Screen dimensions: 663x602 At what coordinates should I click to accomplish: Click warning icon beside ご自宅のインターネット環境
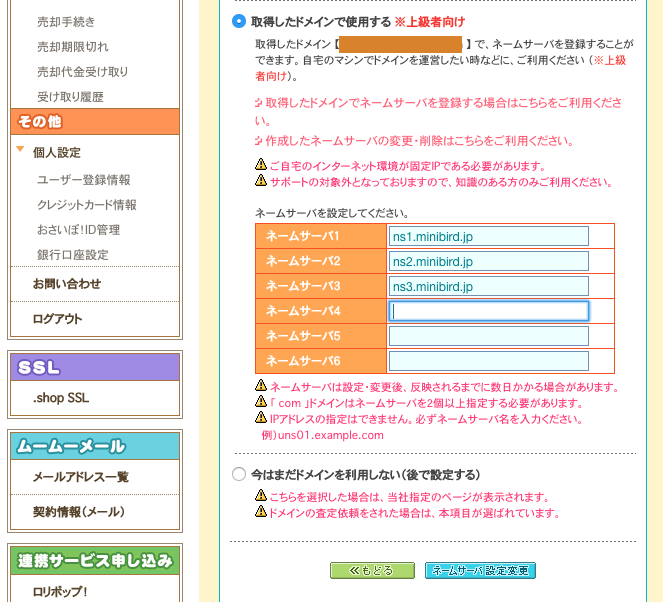pyautogui.click(x=261, y=164)
